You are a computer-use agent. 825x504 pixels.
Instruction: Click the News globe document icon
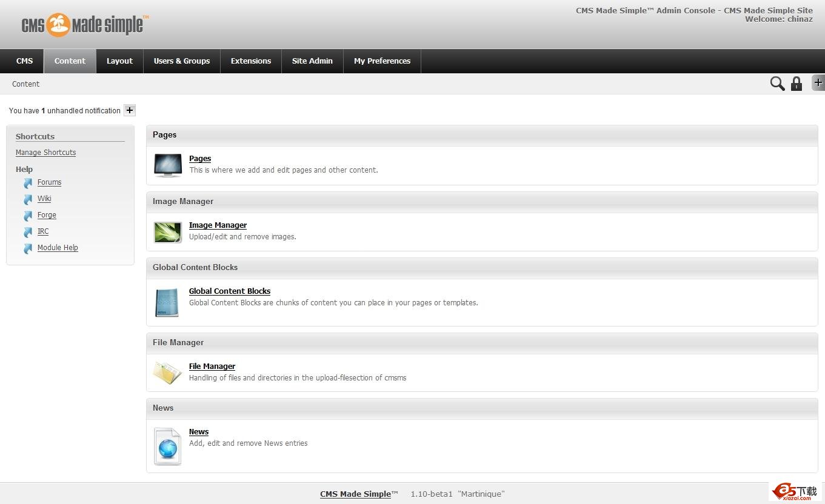coord(167,446)
